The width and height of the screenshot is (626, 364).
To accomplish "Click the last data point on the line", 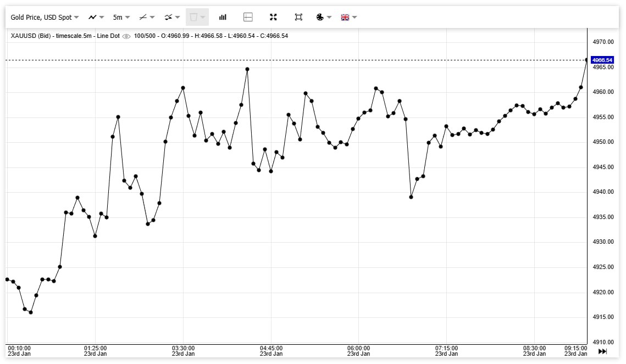I will click(x=586, y=60).
